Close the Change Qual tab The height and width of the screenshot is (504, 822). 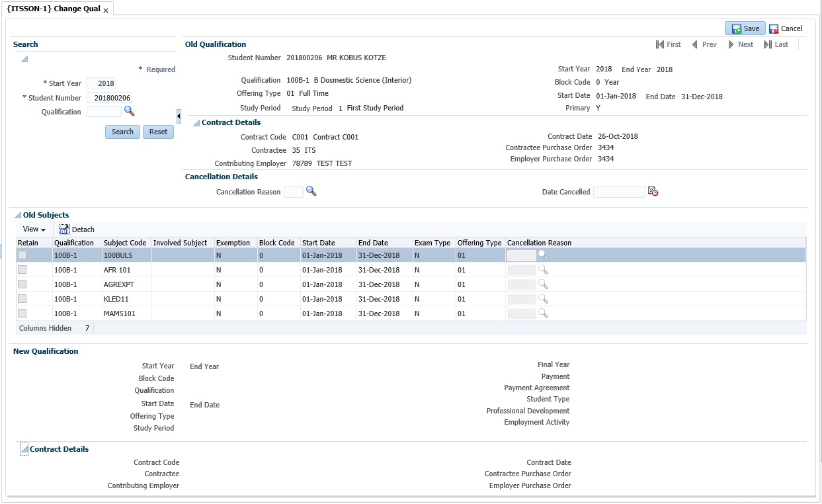tap(106, 11)
